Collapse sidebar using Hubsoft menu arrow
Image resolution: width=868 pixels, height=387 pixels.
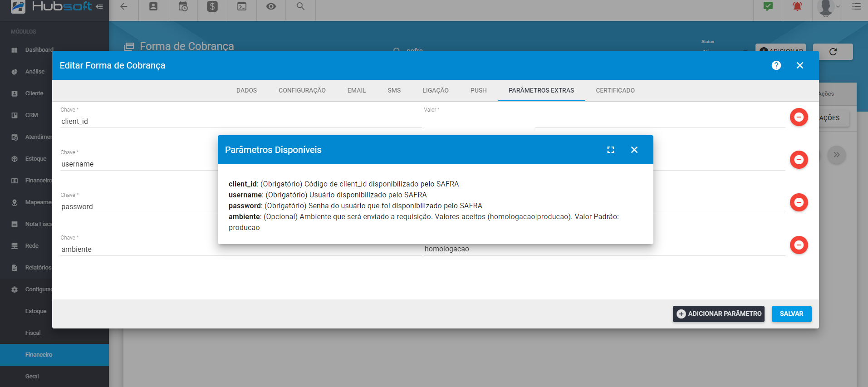[99, 6]
